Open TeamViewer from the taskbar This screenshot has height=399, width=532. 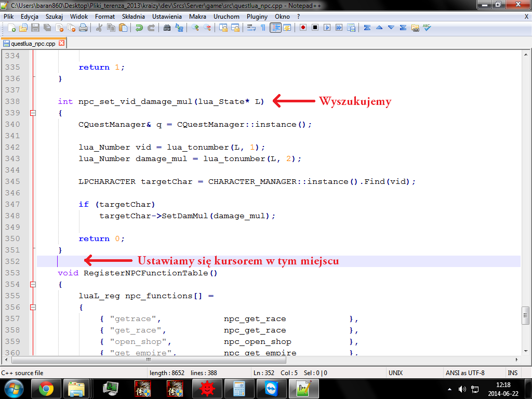[x=271, y=389]
